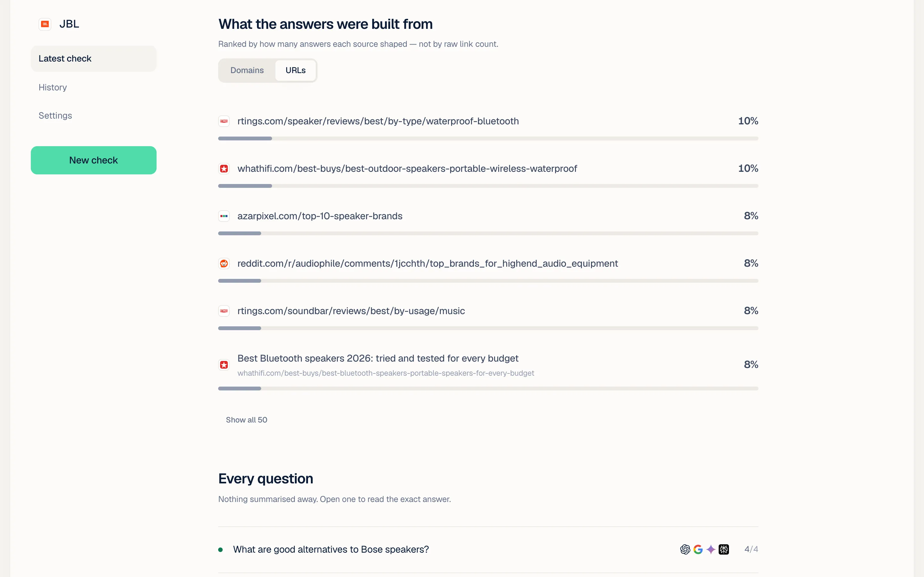
Task: Click the progress bar under rtings soundbar URL
Action: point(488,328)
